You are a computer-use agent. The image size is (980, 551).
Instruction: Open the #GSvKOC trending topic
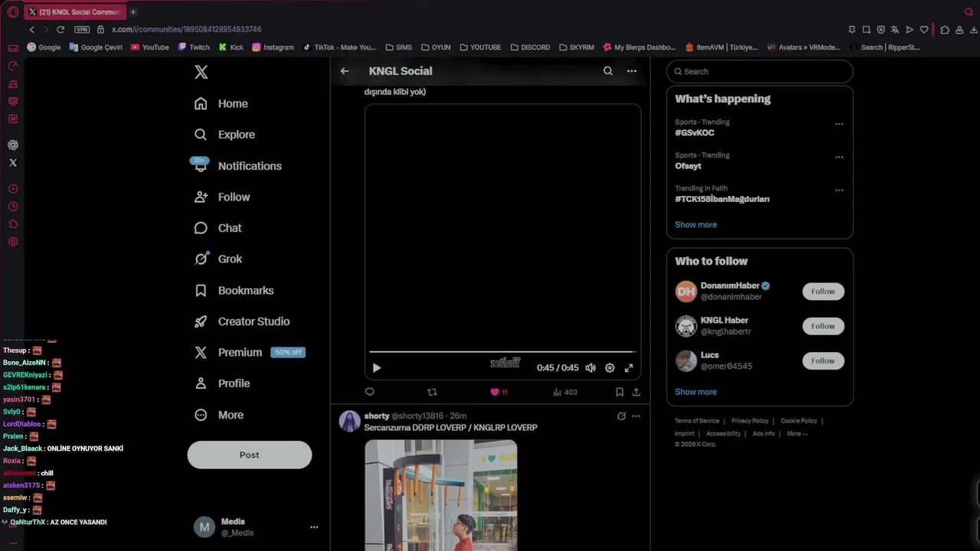[694, 132]
